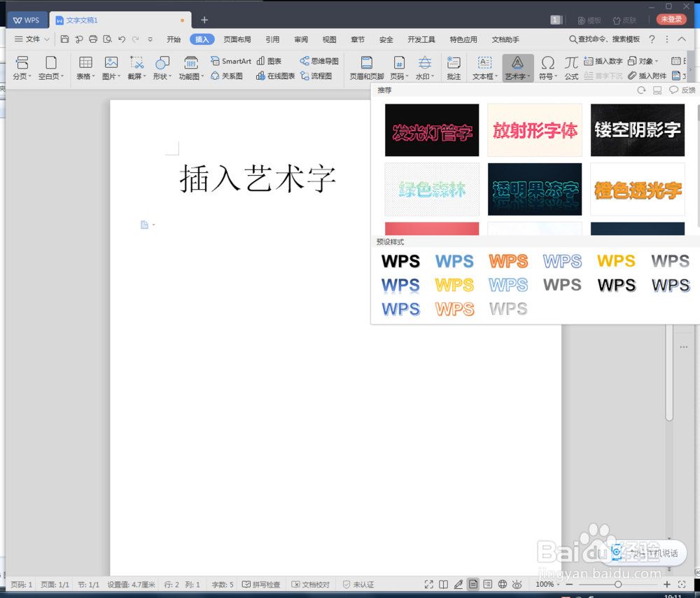Click 插入数字 insert number

(603, 61)
